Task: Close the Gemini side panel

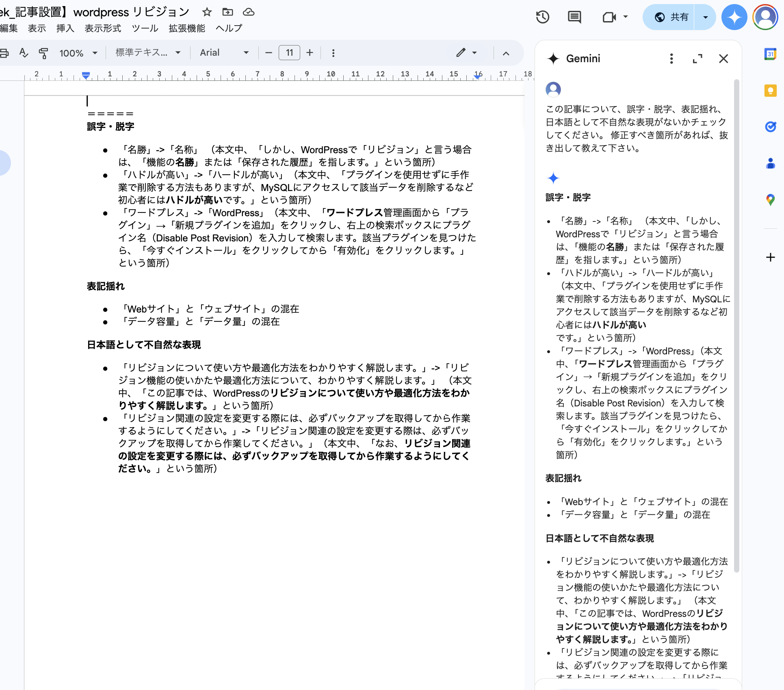Action: [x=723, y=59]
